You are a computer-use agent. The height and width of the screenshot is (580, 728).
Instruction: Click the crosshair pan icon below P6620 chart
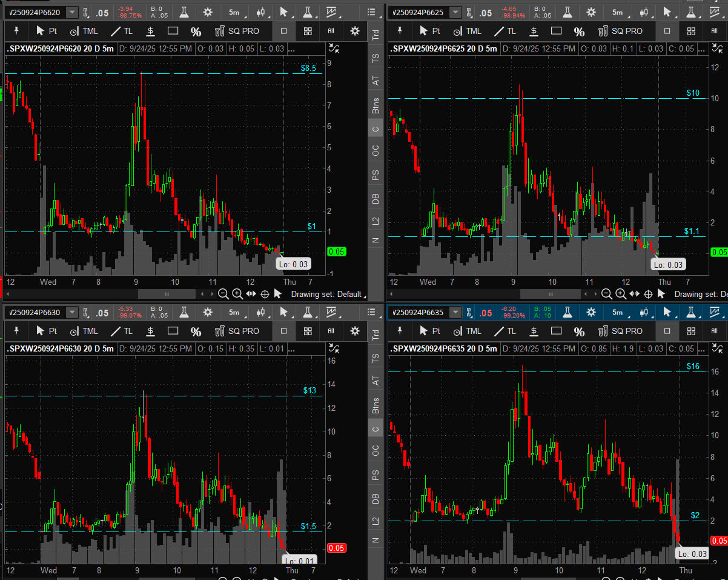tap(265, 294)
